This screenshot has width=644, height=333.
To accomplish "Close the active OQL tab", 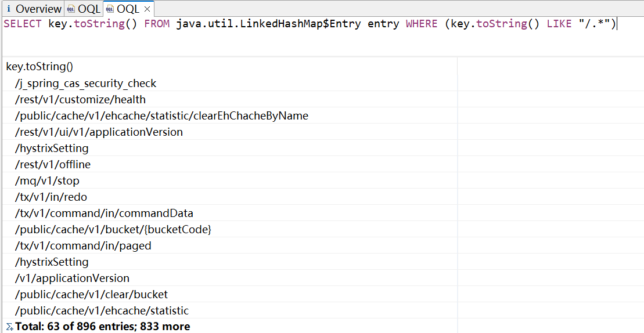I will [147, 9].
